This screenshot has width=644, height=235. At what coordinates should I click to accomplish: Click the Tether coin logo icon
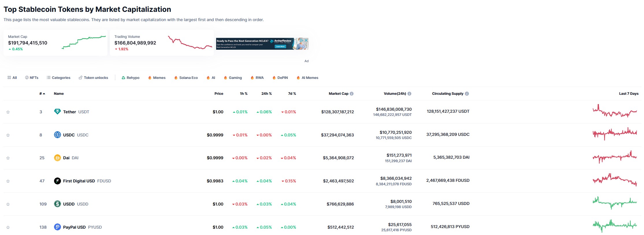(57, 112)
